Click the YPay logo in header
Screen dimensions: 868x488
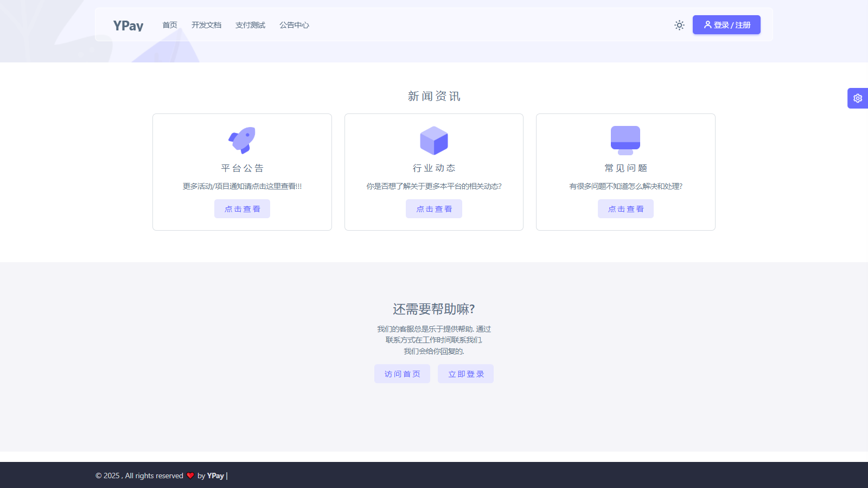(x=128, y=26)
